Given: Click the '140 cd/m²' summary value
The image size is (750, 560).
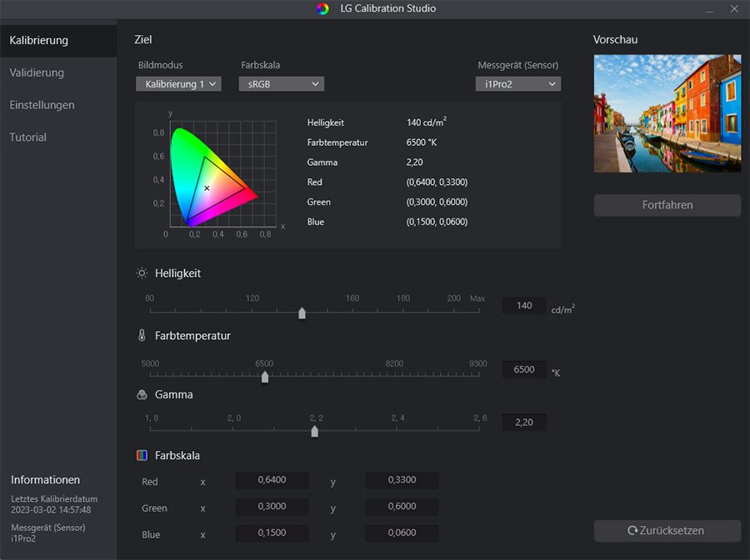Looking at the screenshot, I should [427, 122].
